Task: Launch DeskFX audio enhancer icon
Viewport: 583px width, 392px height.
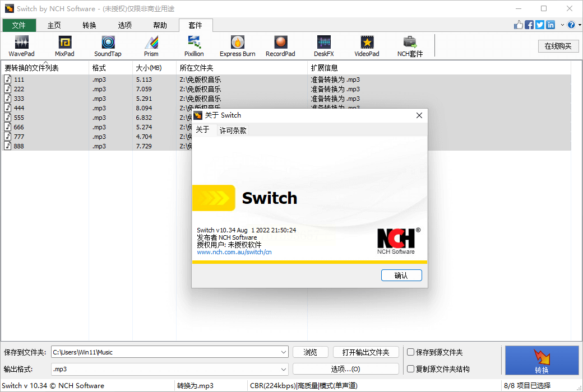Action: (x=324, y=46)
